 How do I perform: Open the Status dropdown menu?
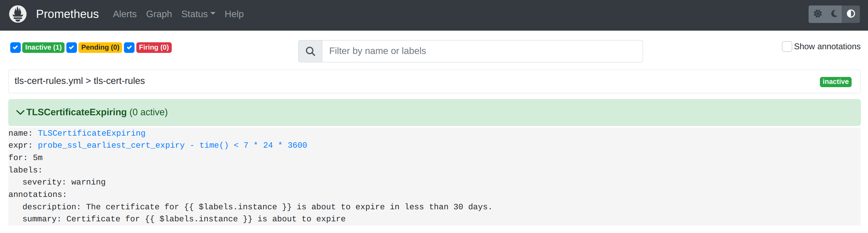[x=198, y=14]
